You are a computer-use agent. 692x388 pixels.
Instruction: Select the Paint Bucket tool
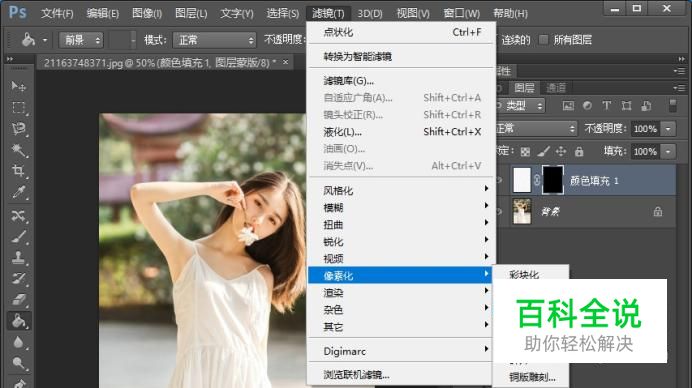coord(19,321)
